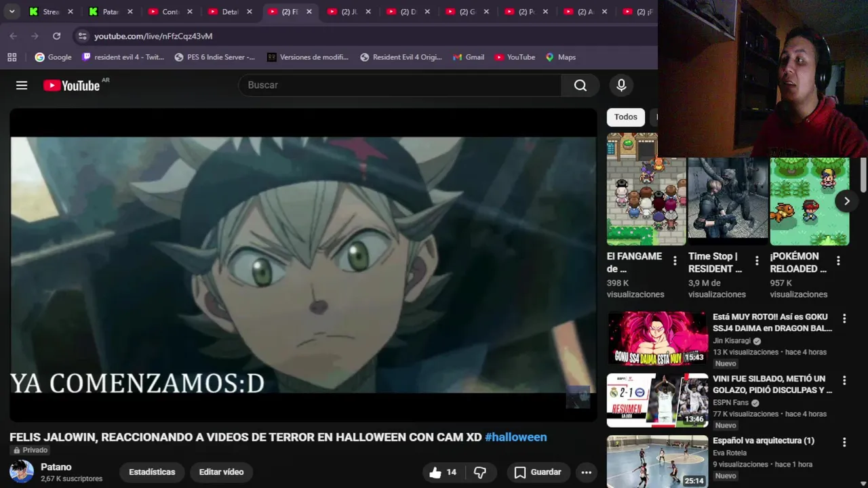
Task: Open the Versiones de modifi... bookmark
Action: click(307, 57)
